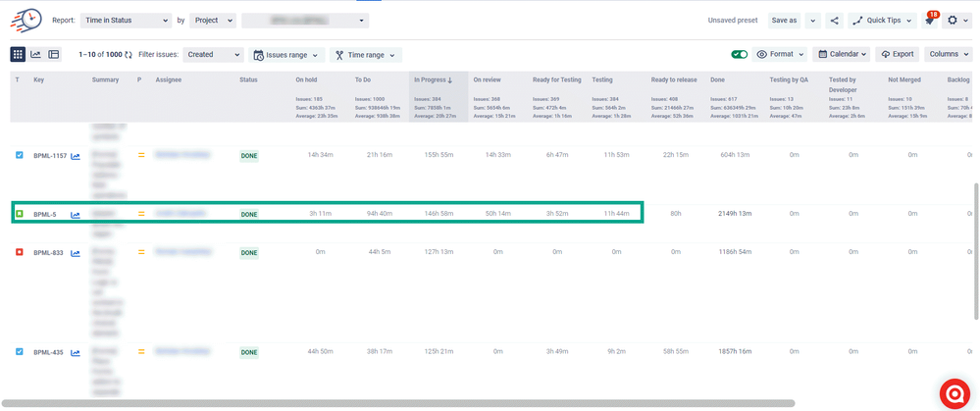Click the Export button
Screen dimensions: 980x411
(898, 54)
